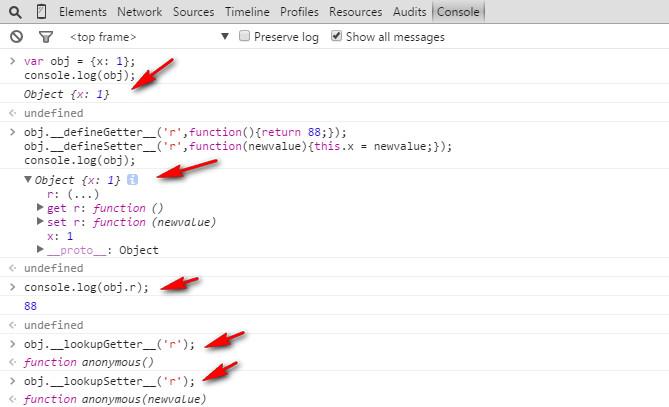The height and width of the screenshot is (407, 669).
Task: Open the console filter funnel icon
Action: point(46,37)
